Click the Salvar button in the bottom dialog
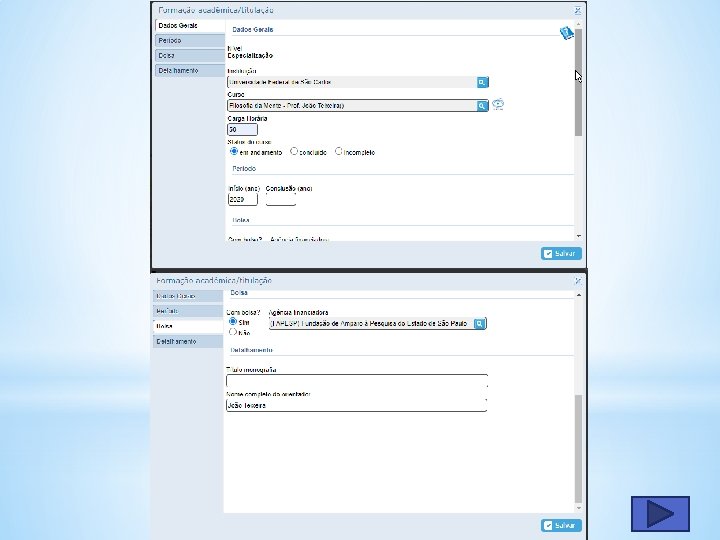720x540 pixels. click(561, 525)
